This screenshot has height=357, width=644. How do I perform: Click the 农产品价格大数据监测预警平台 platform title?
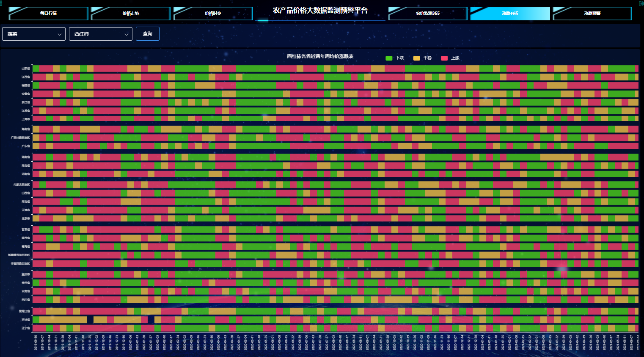[320, 11]
